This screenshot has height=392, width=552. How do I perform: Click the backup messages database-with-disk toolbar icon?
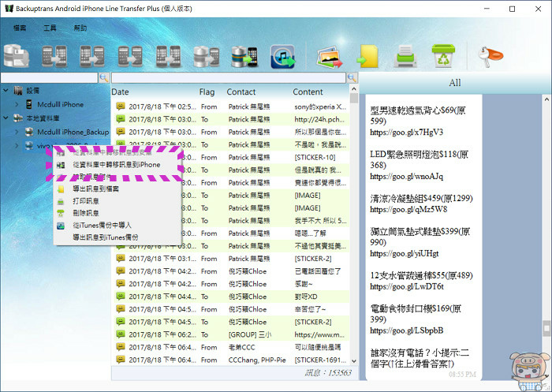pyautogui.click(x=17, y=56)
